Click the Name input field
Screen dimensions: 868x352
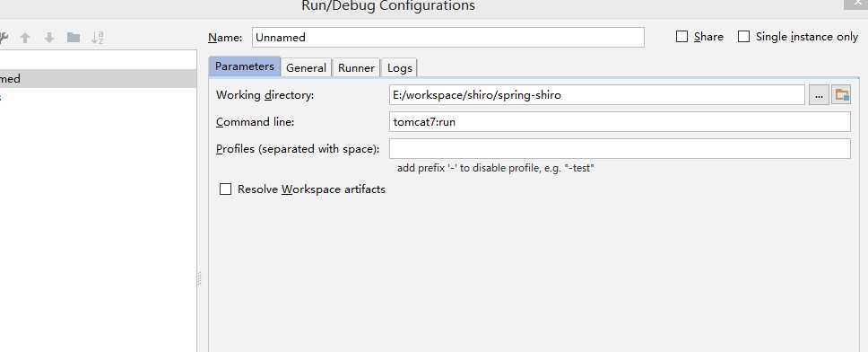pos(447,37)
